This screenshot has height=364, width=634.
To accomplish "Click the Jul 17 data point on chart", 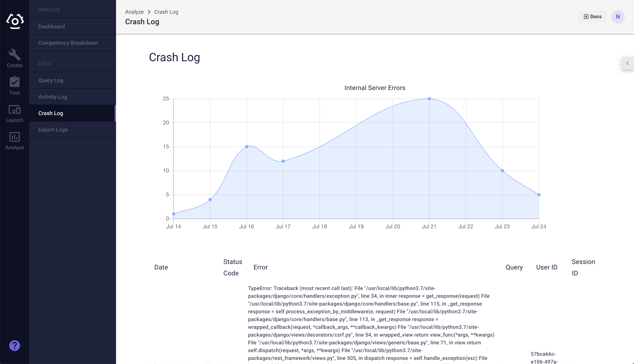I will [x=283, y=161].
